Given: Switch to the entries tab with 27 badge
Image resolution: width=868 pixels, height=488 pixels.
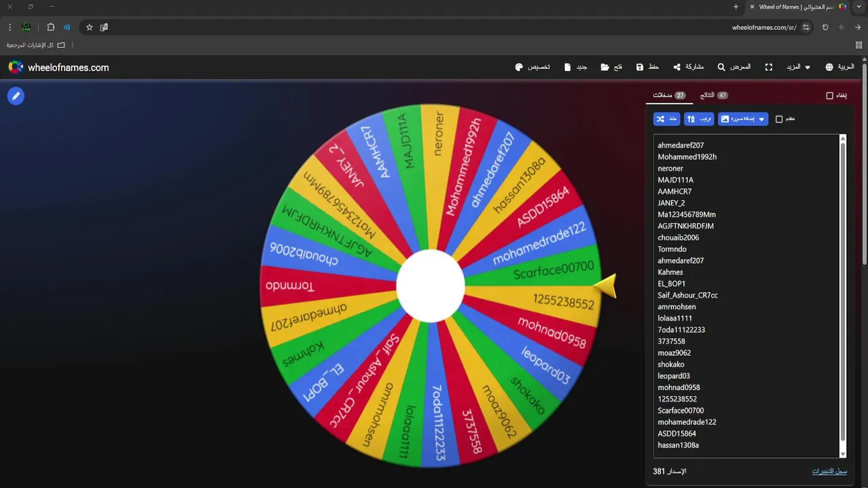Looking at the screenshot, I should coord(669,96).
